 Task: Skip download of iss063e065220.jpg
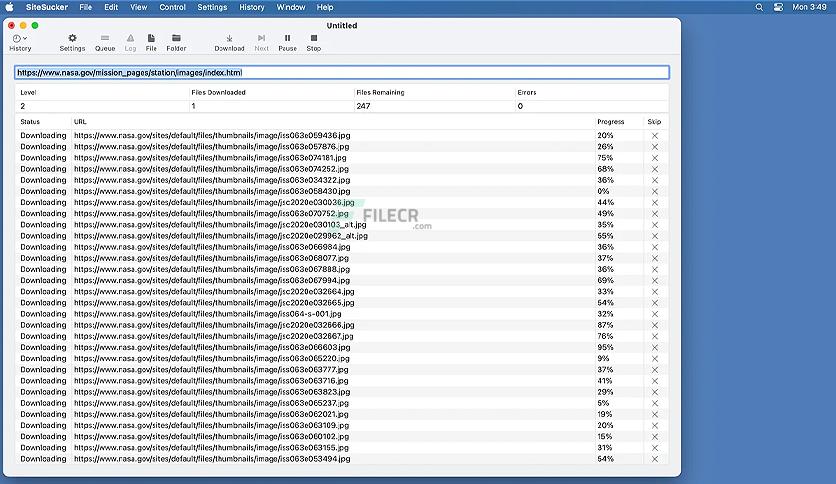(x=655, y=359)
